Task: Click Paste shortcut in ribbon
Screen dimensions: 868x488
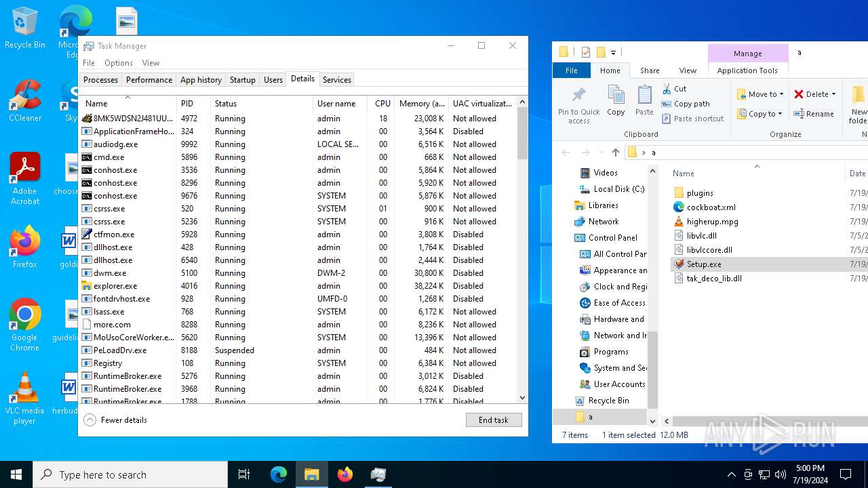Action: [692, 119]
